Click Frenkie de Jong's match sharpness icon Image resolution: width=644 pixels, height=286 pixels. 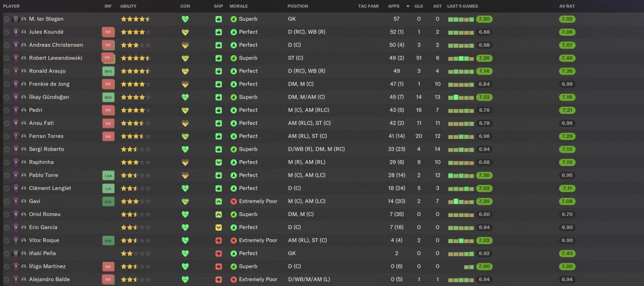coord(218,84)
